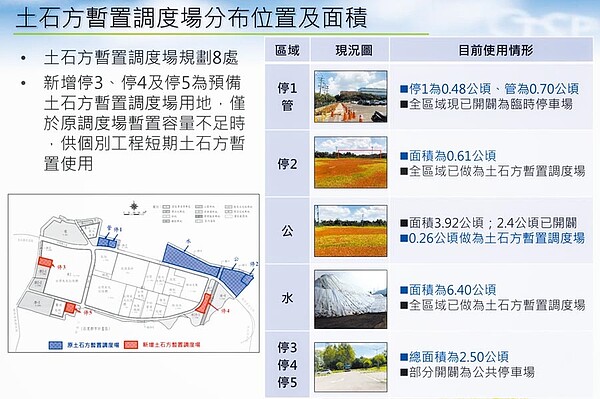
Task: Click the compass north arrow on the map
Action: point(134,207)
